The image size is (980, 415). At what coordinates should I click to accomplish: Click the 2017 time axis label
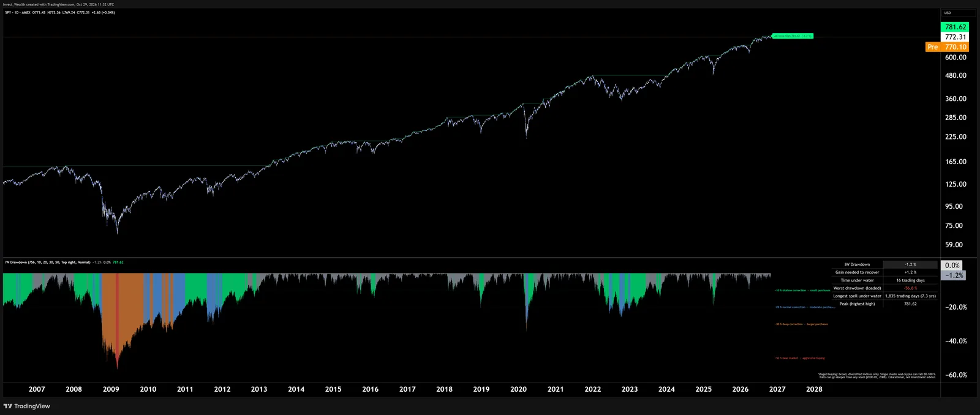407,389
